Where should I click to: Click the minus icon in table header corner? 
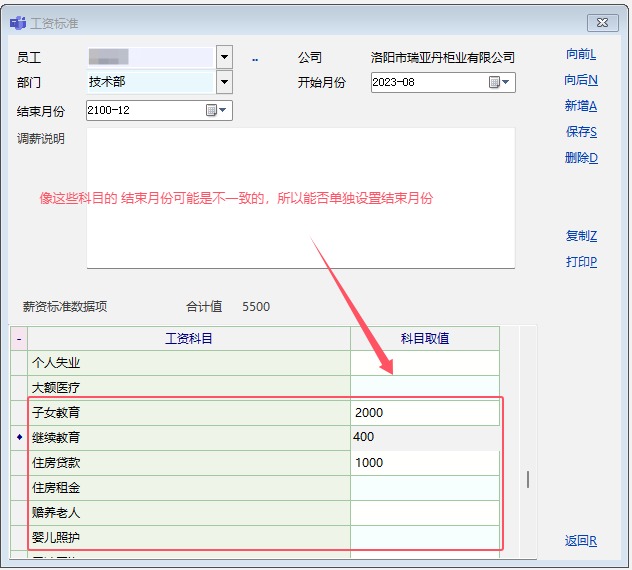click(19, 339)
